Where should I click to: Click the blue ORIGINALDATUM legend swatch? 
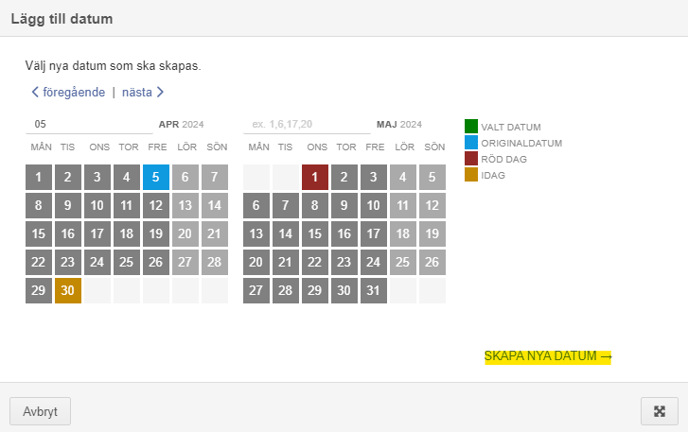(471, 142)
